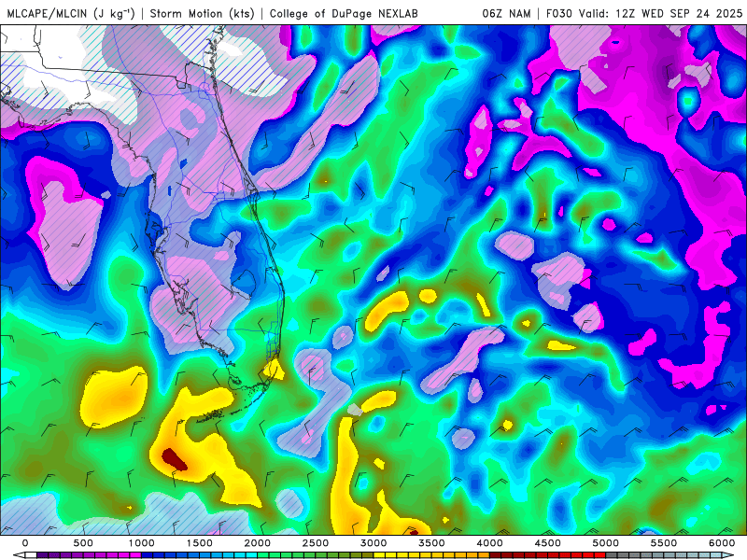Click the 06Z NAM model run label
Viewport: 747px width, 560px height.
tap(506, 13)
